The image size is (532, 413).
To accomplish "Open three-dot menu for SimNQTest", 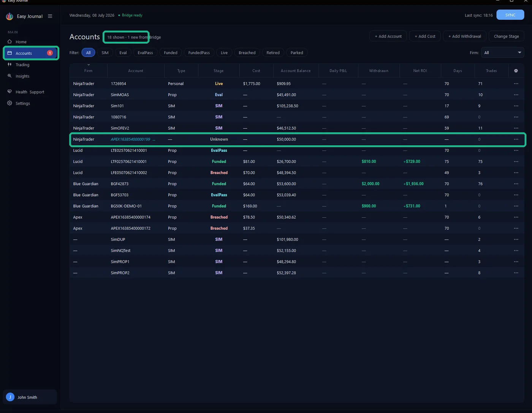I will pos(516,251).
